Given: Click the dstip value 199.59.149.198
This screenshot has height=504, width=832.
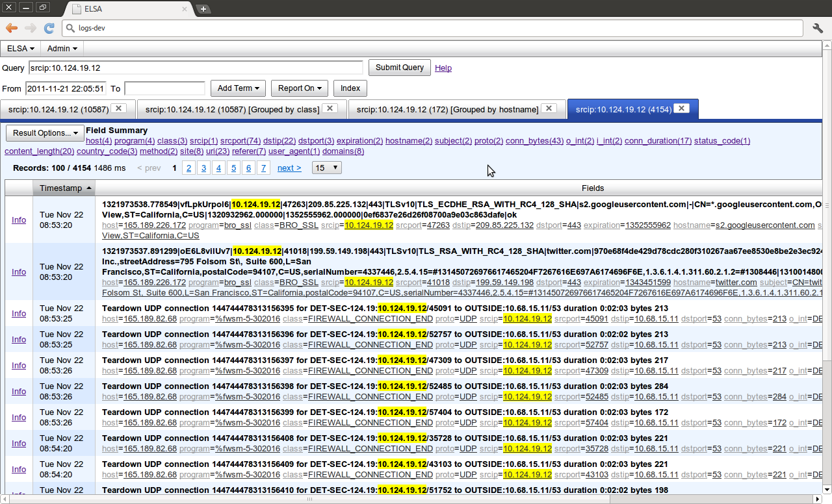Looking at the screenshot, I should point(504,283).
